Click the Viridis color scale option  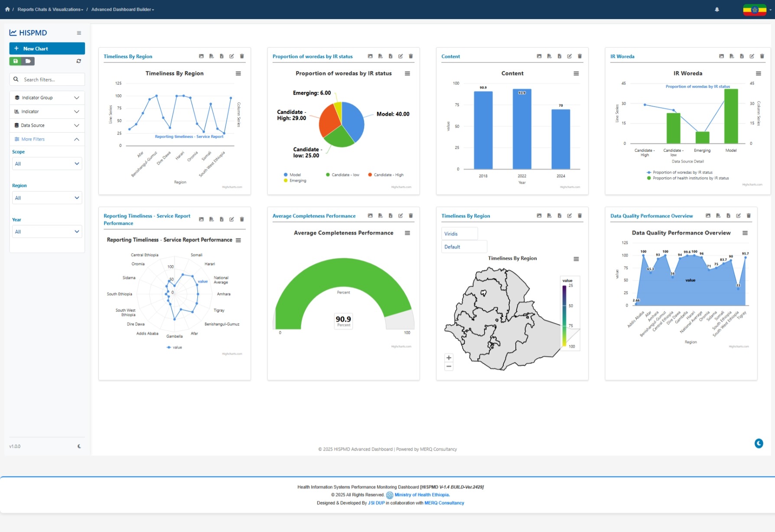coord(459,234)
